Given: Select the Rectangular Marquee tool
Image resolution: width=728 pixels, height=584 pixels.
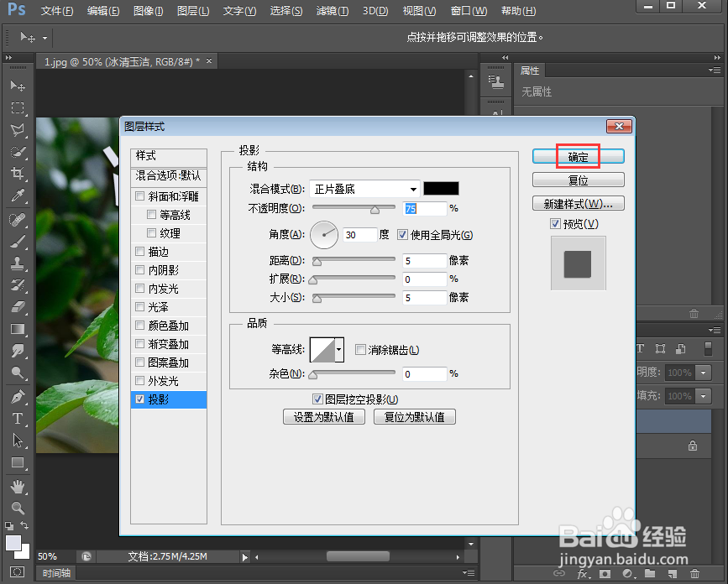Looking at the screenshot, I should [18, 108].
